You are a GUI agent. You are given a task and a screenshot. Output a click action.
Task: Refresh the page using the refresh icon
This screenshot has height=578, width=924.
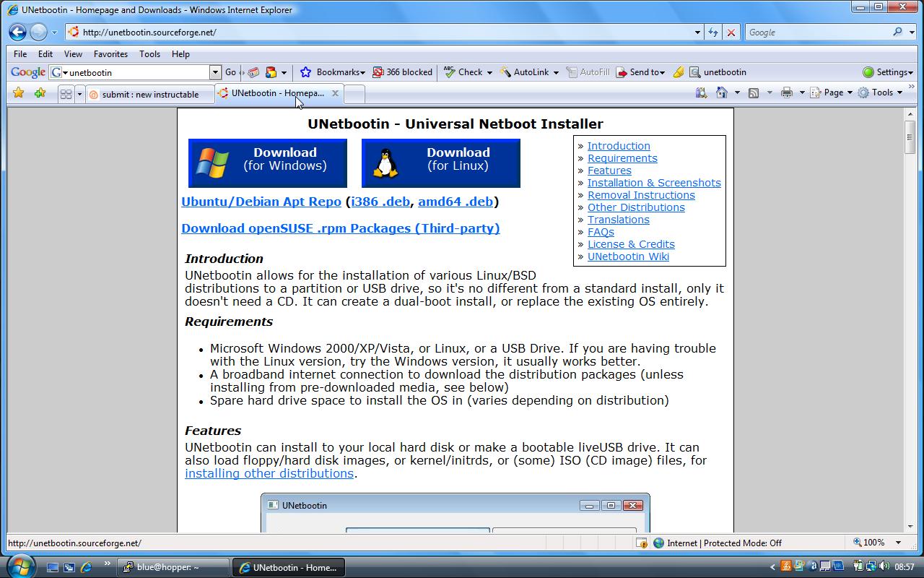(x=712, y=33)
